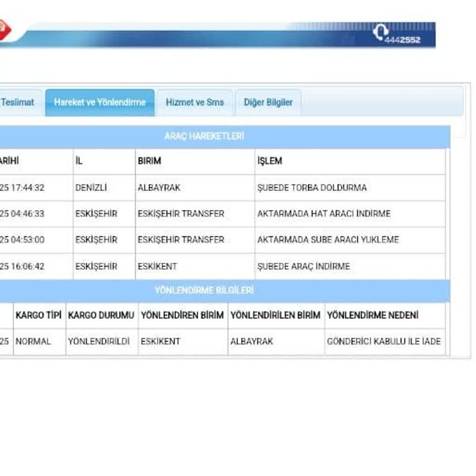Click GÖNDERİCİ KABULU İLE İADE cell

point(384,342)
